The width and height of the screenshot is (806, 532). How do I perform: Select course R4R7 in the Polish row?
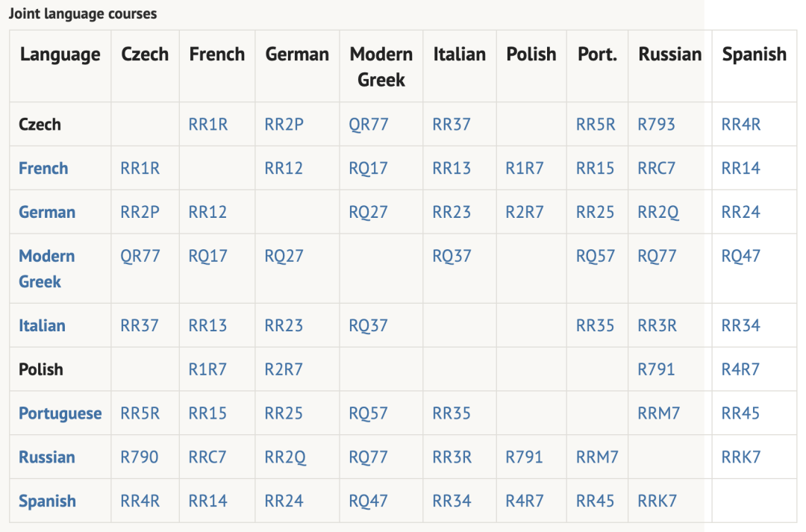[740, 369]
